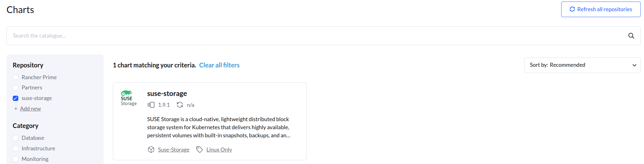
Task: Click the Search the catalogue input field
Action: click(310, 36)
